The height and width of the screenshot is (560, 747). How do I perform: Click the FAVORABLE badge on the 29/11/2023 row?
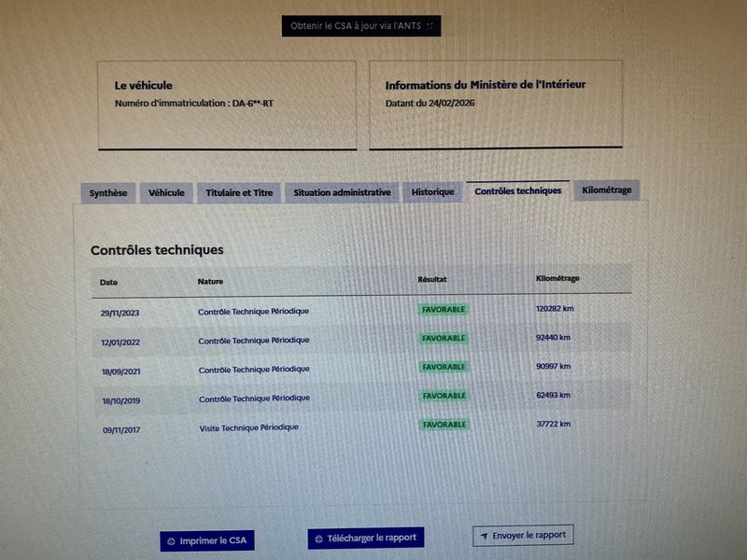click(x=443, y=310)
